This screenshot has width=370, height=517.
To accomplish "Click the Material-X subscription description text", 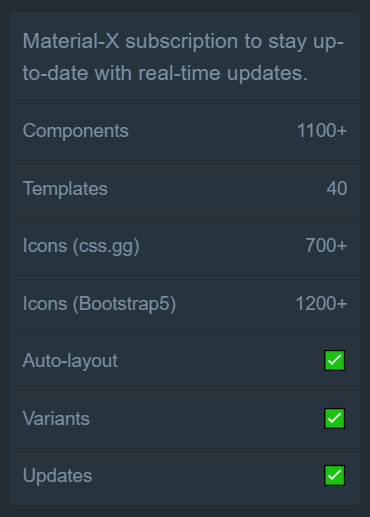I will [183, 57].
